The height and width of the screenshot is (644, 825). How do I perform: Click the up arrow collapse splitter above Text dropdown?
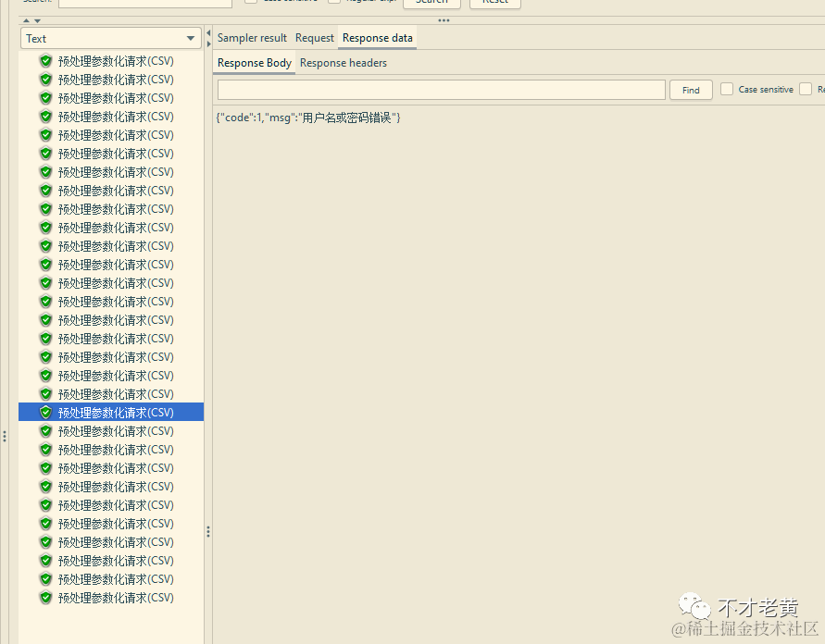26,20
